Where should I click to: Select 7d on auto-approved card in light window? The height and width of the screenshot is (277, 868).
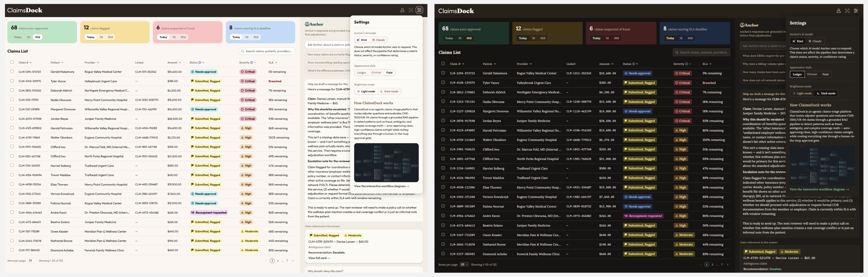click(x=28, y=37)
